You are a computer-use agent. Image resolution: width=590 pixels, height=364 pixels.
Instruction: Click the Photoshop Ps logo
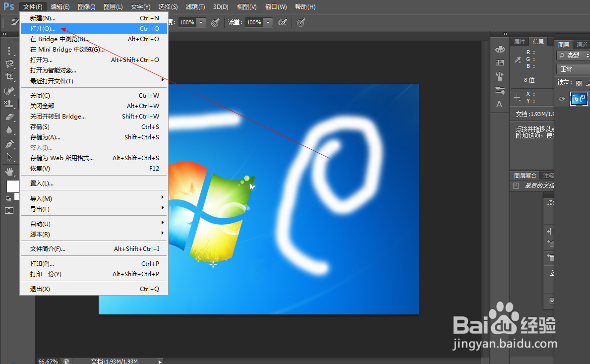coord(8,6)
